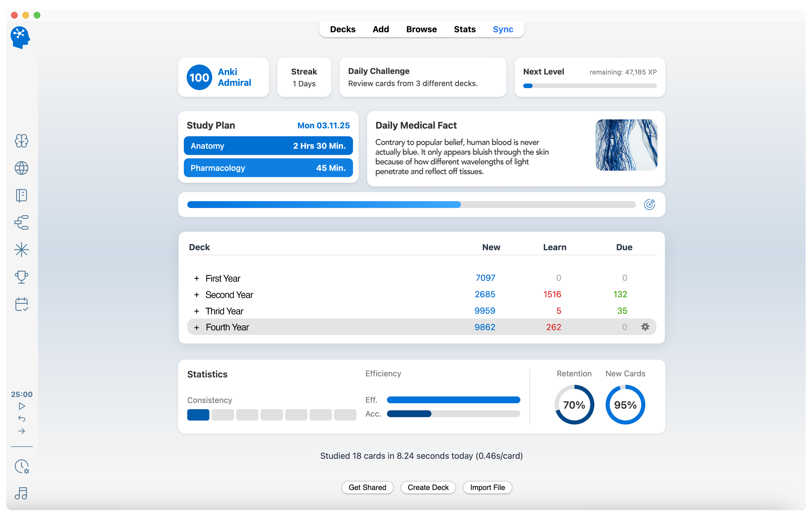Click the brain icon in sidebar

point(21,141)
